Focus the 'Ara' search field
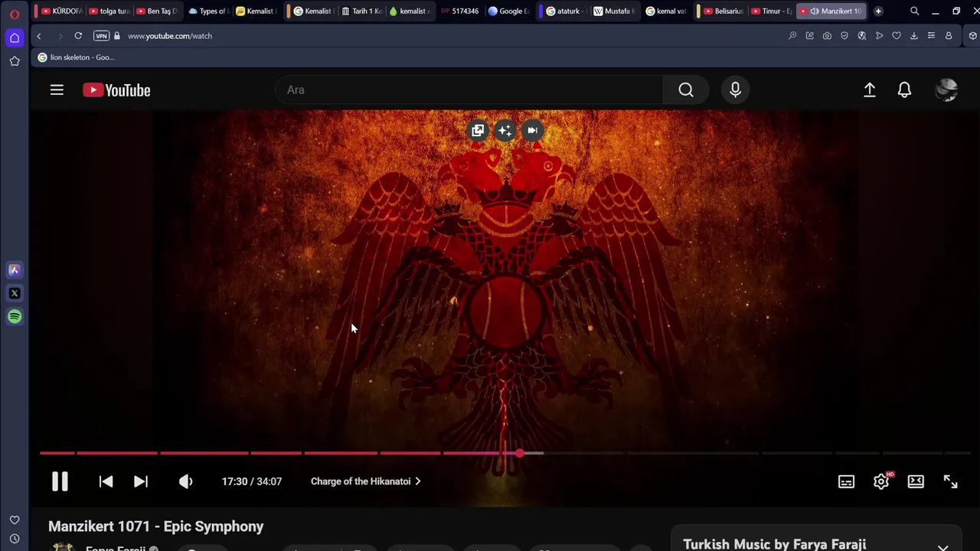 point(469,90)
